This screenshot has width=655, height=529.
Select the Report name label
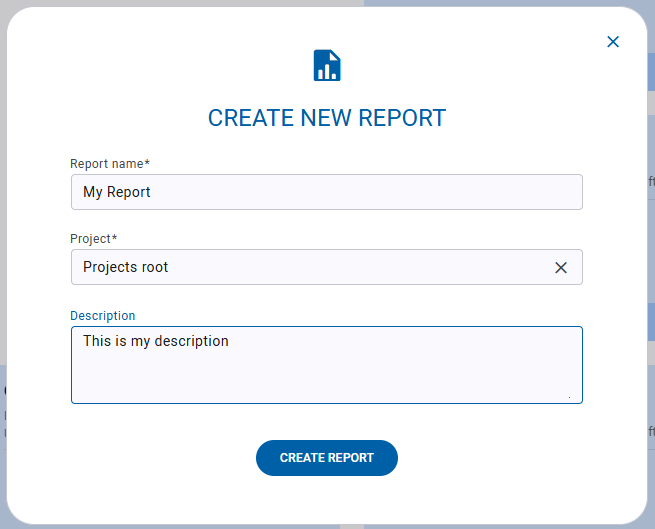tap(106, 163)
